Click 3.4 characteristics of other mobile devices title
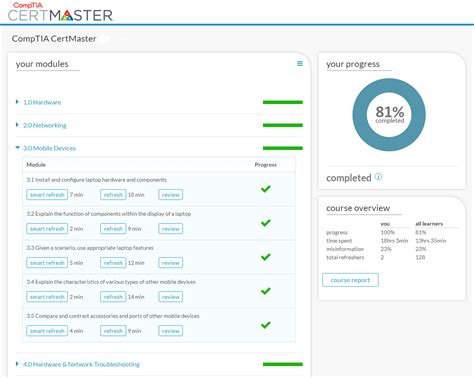The width and height of the screenshot is (474, 378). [111, 282]
